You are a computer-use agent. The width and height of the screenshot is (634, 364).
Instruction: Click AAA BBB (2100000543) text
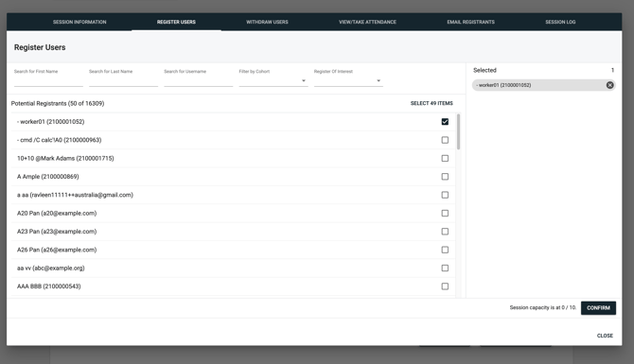49,286
